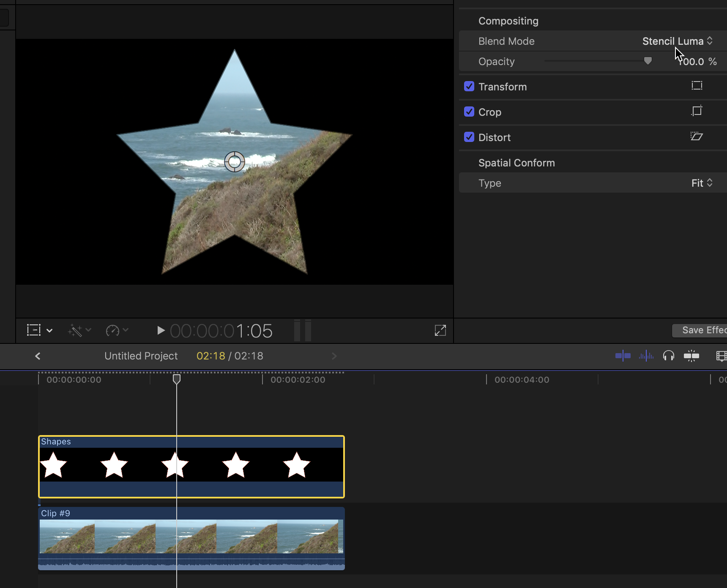Disable the Distort checkbox
The image size is (727, 588).
pos(469,137)
